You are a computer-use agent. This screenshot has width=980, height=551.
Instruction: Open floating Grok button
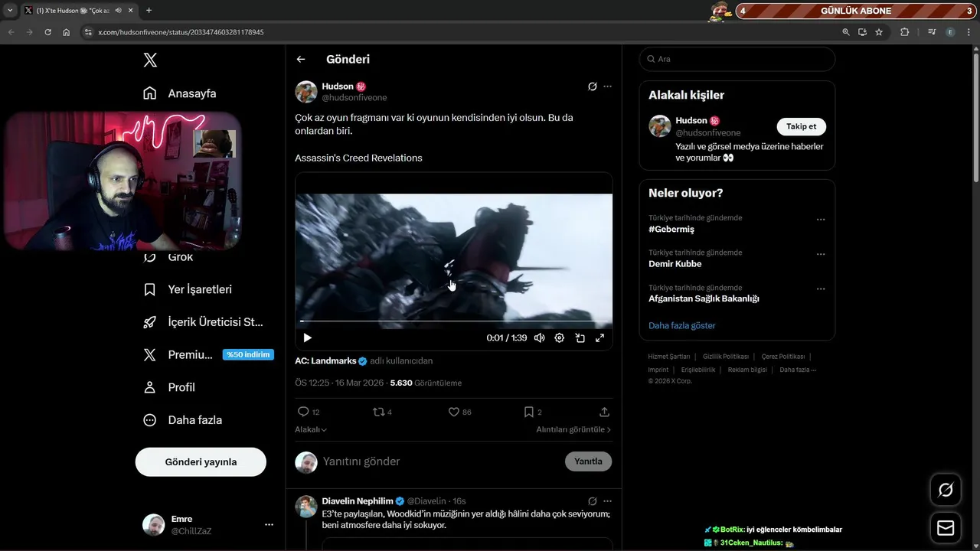[946, 490]
